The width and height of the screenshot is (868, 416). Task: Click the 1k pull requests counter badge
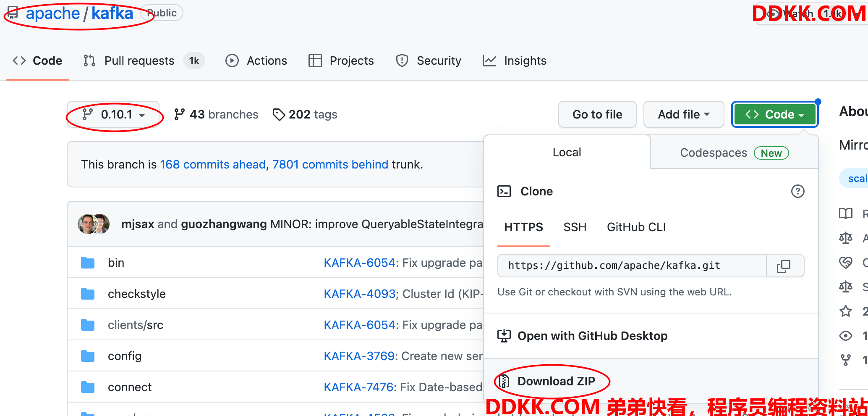point(194,61)
